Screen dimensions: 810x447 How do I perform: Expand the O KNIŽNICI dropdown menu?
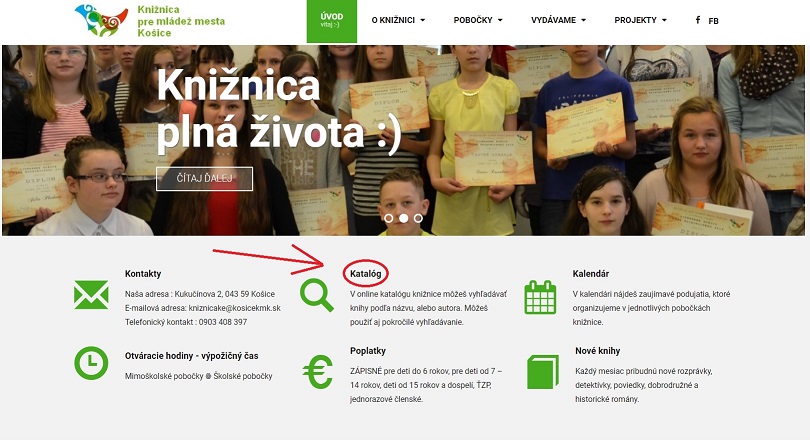coord(398,20)
